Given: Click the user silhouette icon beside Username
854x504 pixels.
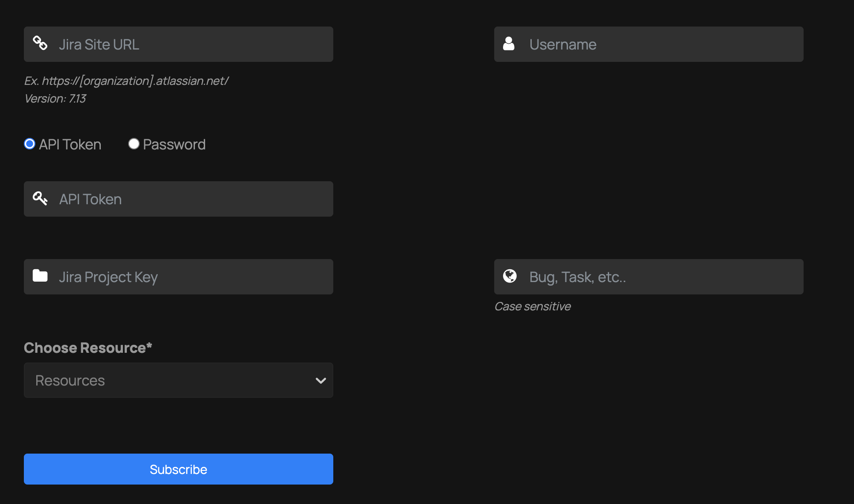Looking at the screenshot, I should [x=509, y=43].
